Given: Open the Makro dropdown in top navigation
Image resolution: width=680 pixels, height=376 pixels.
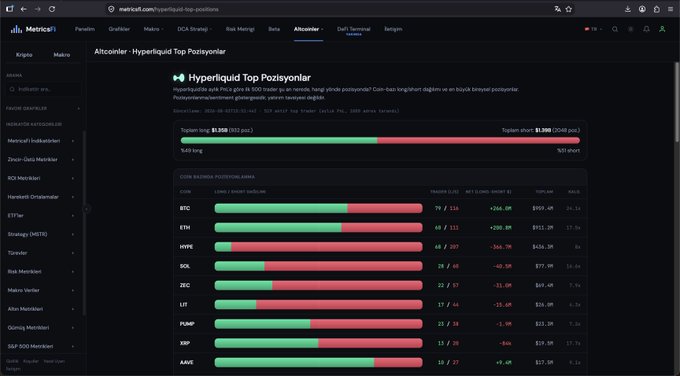Looking at the screenshot, I should [154, 29].
